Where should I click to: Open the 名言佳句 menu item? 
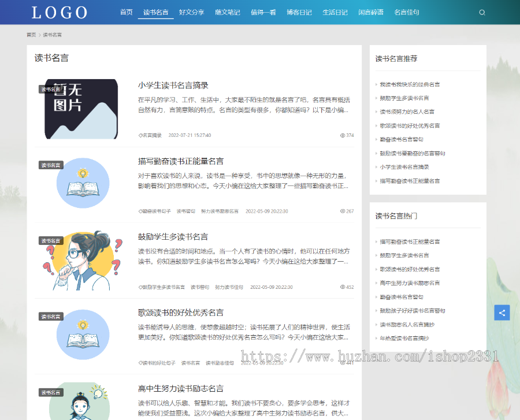[407, 12]
